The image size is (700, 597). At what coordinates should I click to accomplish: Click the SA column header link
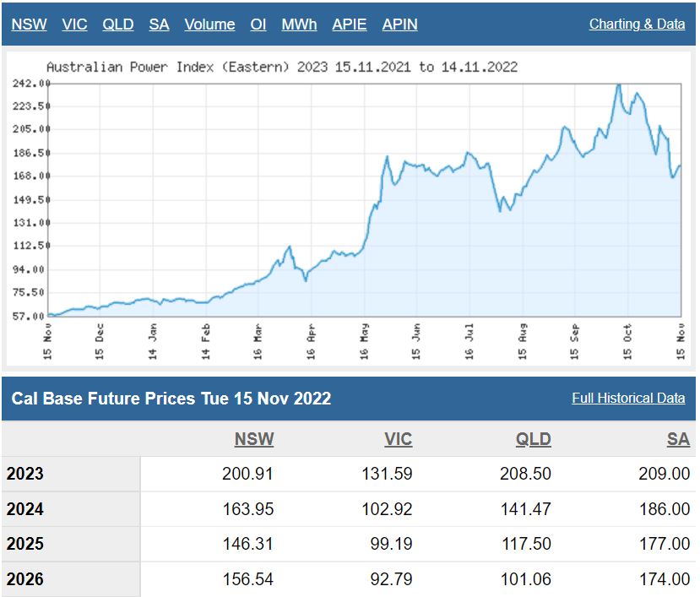(678, 439)
